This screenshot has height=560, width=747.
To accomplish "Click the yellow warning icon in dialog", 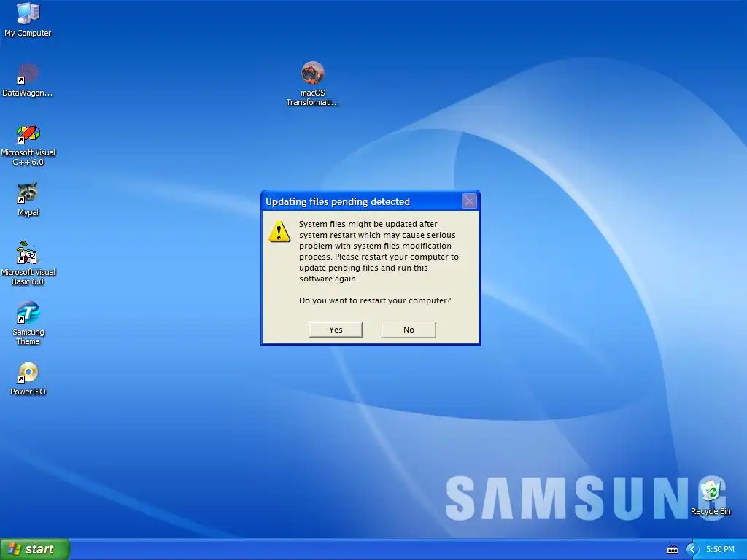I will (279, 231).
